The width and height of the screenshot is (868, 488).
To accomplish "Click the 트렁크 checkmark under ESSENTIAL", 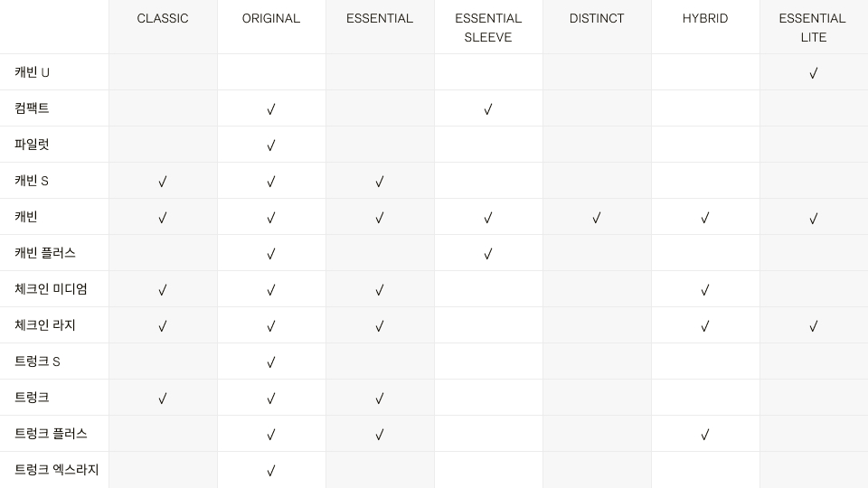I will [x=379, y=399].
